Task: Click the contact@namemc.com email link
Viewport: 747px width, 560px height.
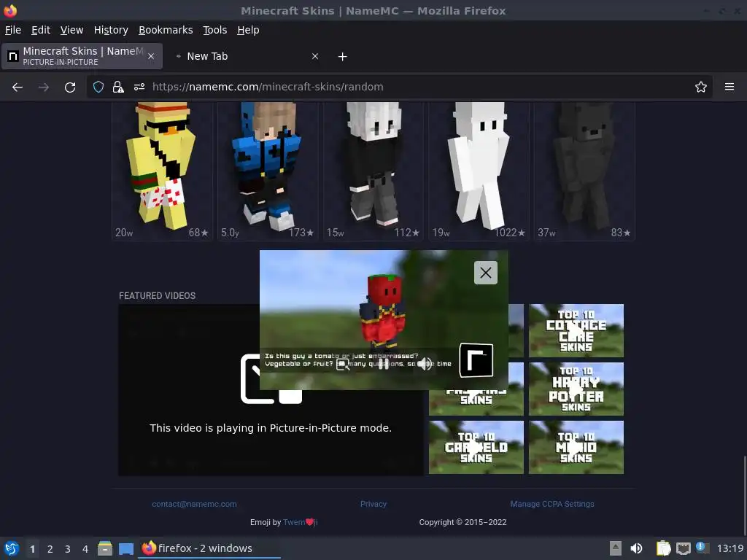Action: (x=194, y=504)
